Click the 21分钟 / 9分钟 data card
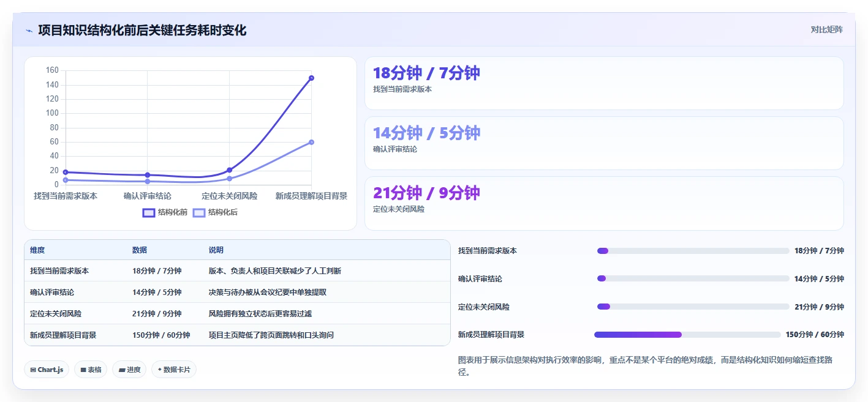 coord(604,203)
